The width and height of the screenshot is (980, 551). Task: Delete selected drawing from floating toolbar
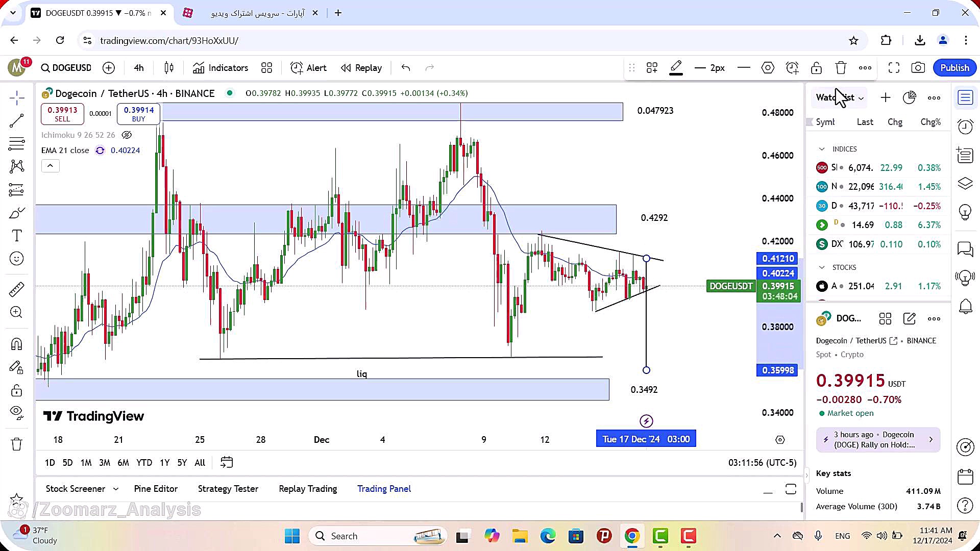point(841,68)
